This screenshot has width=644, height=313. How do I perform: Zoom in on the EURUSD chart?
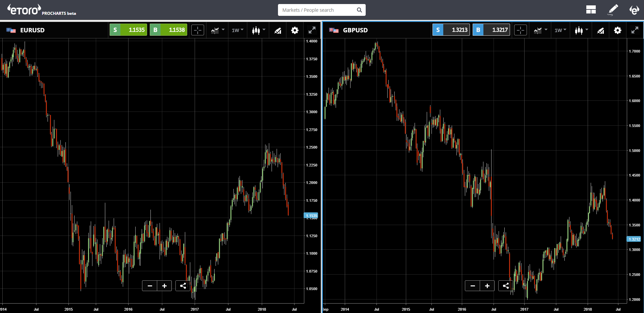click(x=164, y=286)
